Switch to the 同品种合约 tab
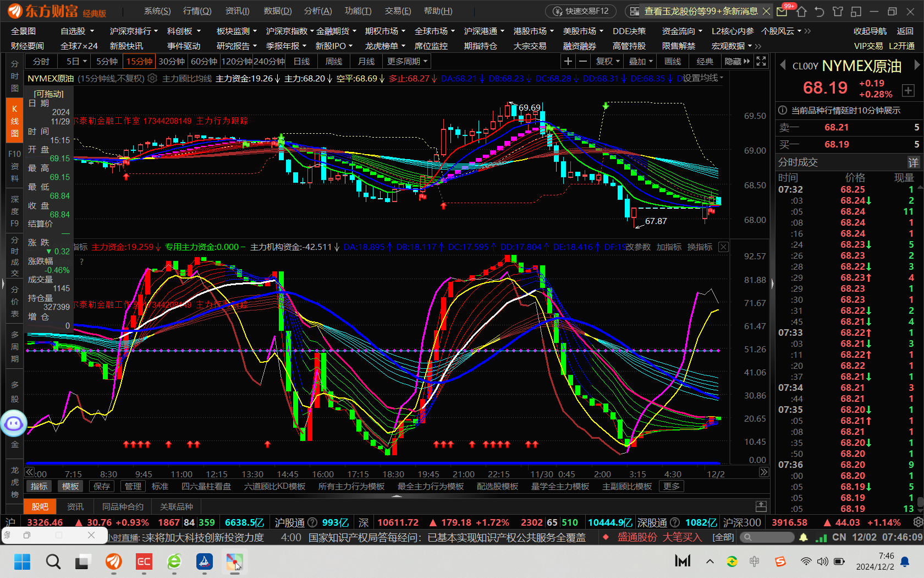 point(123,506)
